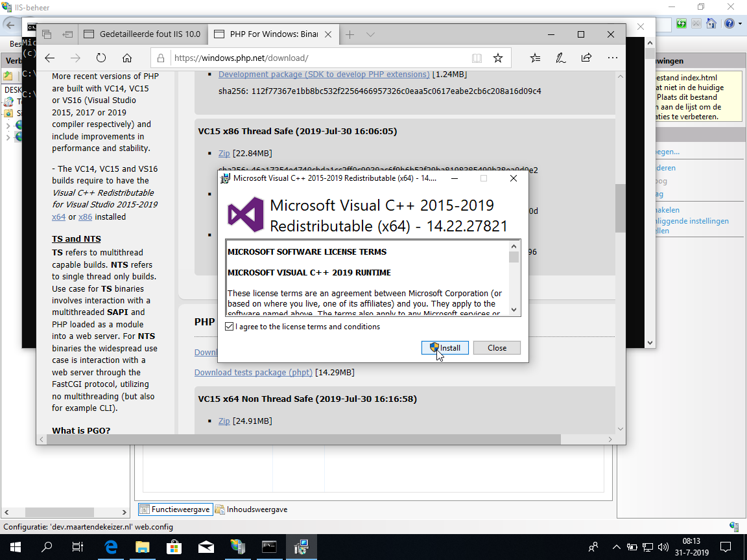Close the PHP For Windows tab
Viewport: 747px width, 560px height.
[328, 34]
